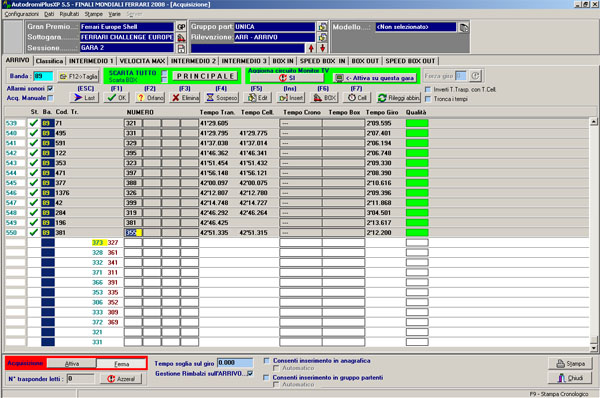The width and height of the screenshot is (600, 398).
Task: Click the Attiva acquisition button
Action: point(72,364)
